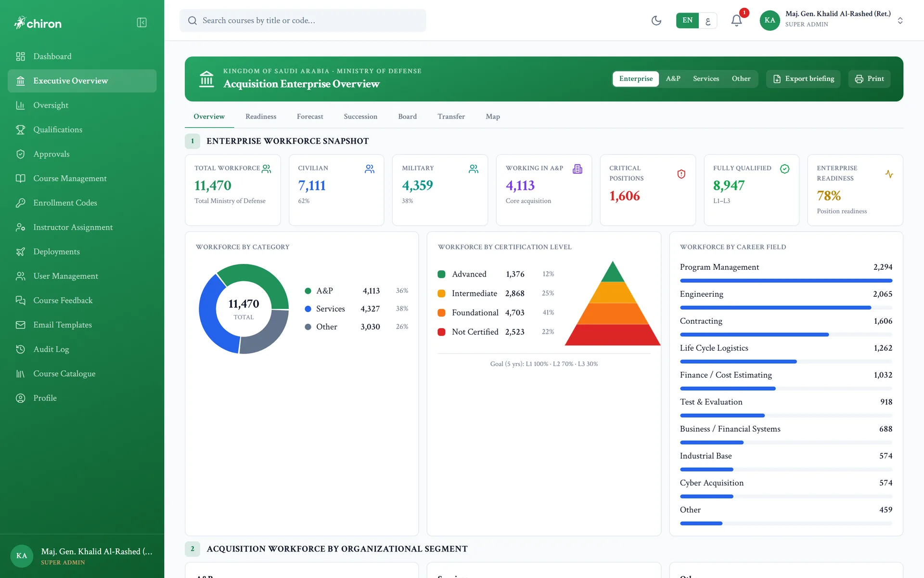This screenshot has width=924, height=578.
Task: Click the Contracting progress bar
Action: tap(786, 334)
